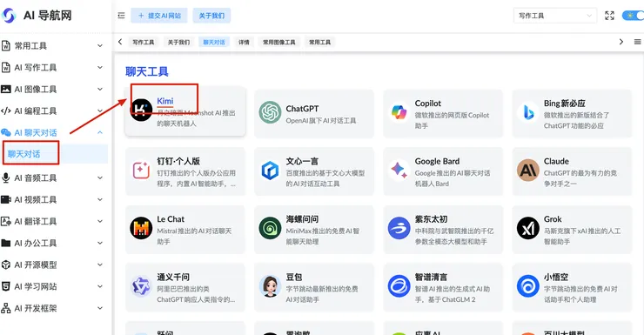Click the 小悟空 logo icon
644x335 pixels.
point(528,285)
